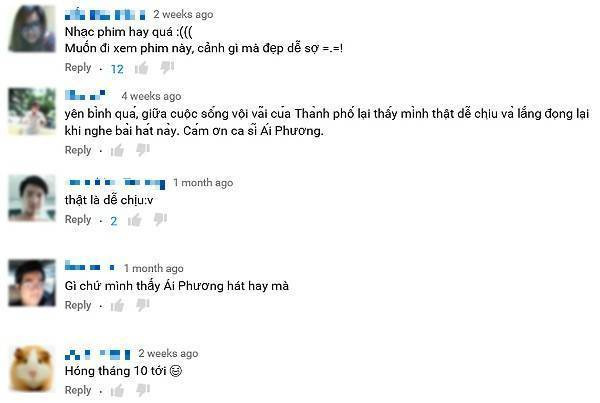Reply to the 'Hóng tháng 10 tới' comment

click(78, 390)
